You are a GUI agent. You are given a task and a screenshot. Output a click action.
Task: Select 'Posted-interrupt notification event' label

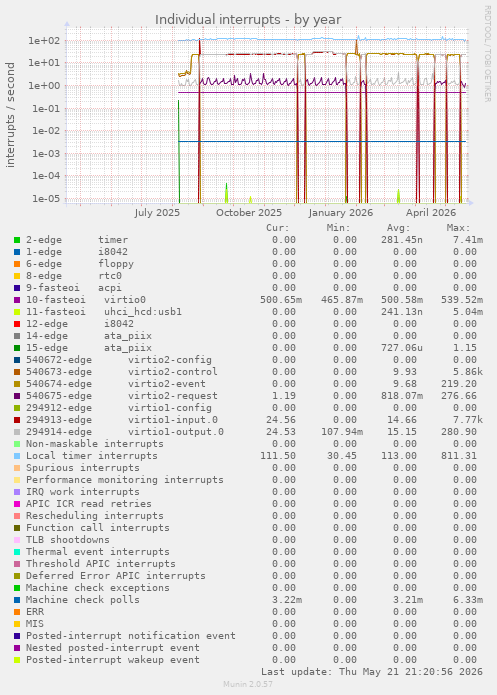pyautogui.click(x=131, y=636)
